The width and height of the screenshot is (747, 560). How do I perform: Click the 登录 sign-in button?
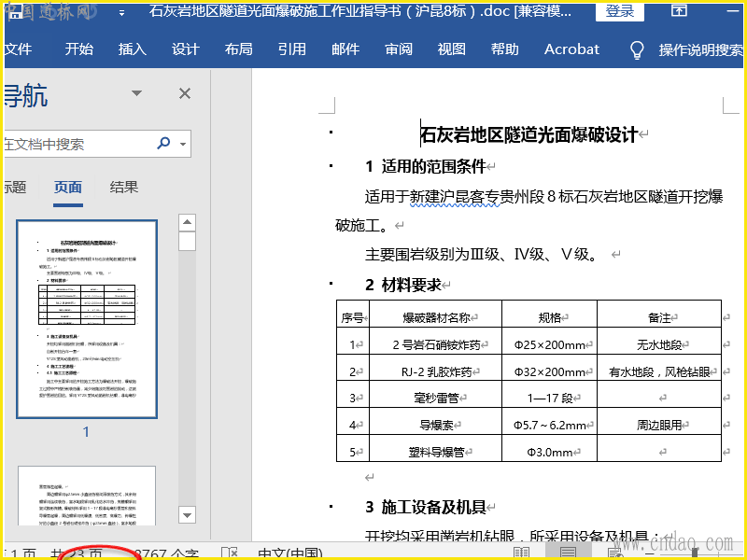click(x=620, y=12)
